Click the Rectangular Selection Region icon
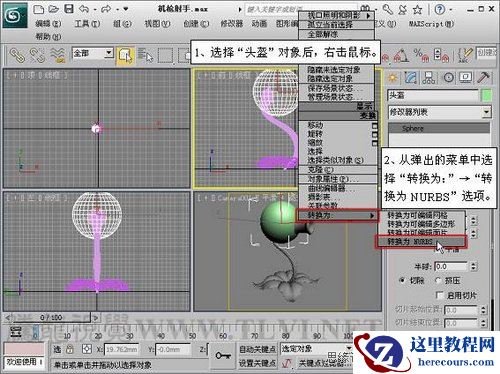Image resolution: width=500 pixels, height=374 pixels. (x=165, y=56)
